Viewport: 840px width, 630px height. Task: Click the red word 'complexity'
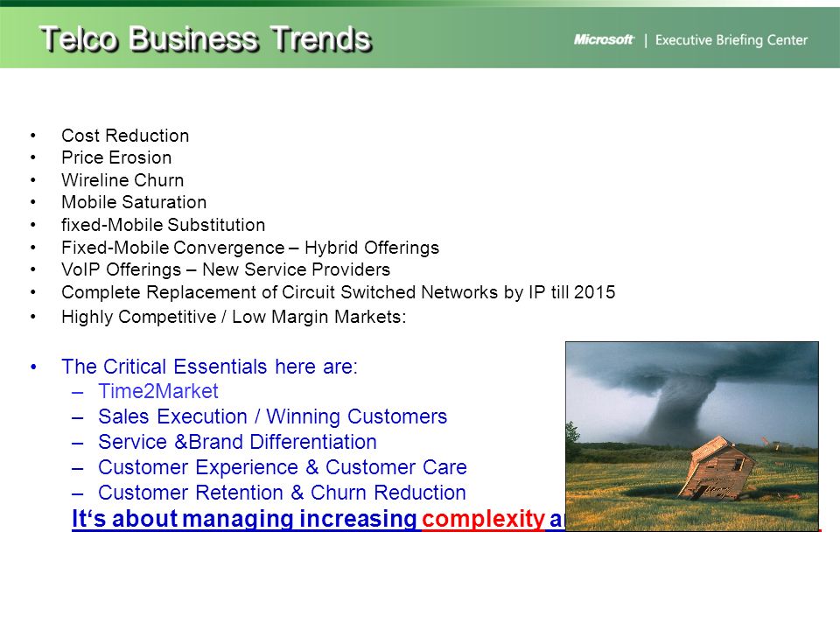(483, 519)
